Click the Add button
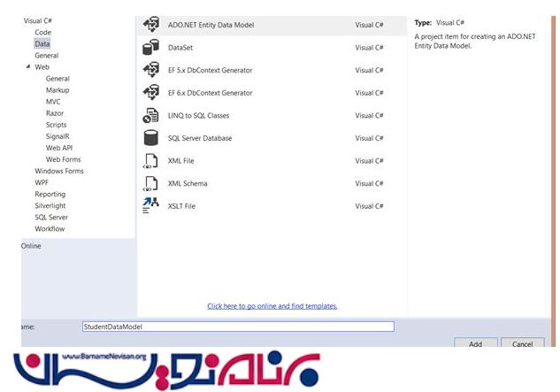The width and height of the screenshot is (560, 392). 475,342
